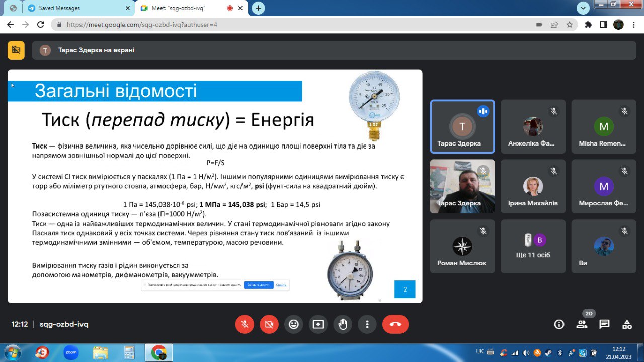
Task: Open the system volume control
Action: (x=526, y=352)
